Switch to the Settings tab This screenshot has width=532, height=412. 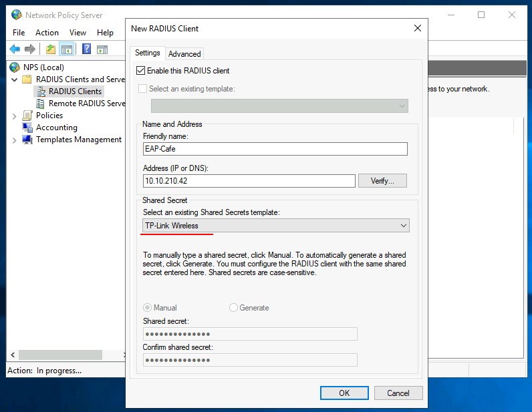tap(147, 53)
